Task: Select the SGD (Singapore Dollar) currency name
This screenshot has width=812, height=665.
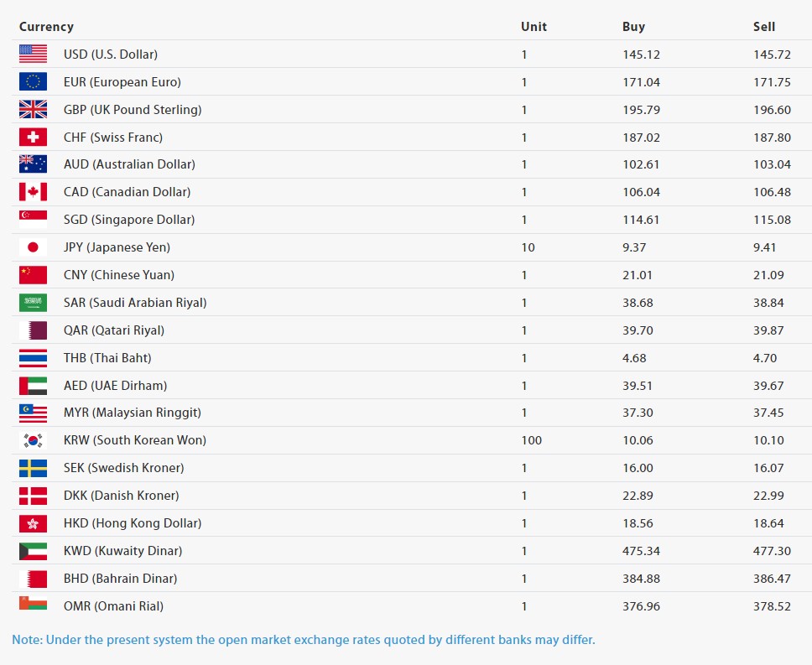Action: 129,220
